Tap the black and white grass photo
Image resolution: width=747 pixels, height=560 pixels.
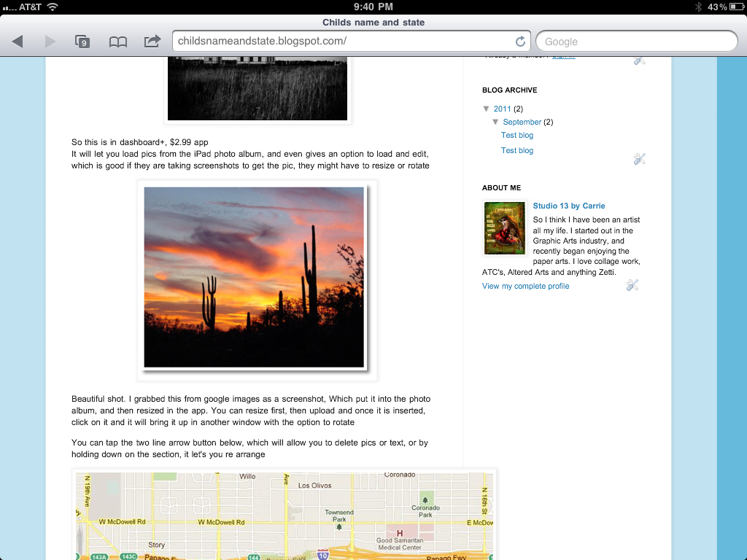click(x=258, y=88)
